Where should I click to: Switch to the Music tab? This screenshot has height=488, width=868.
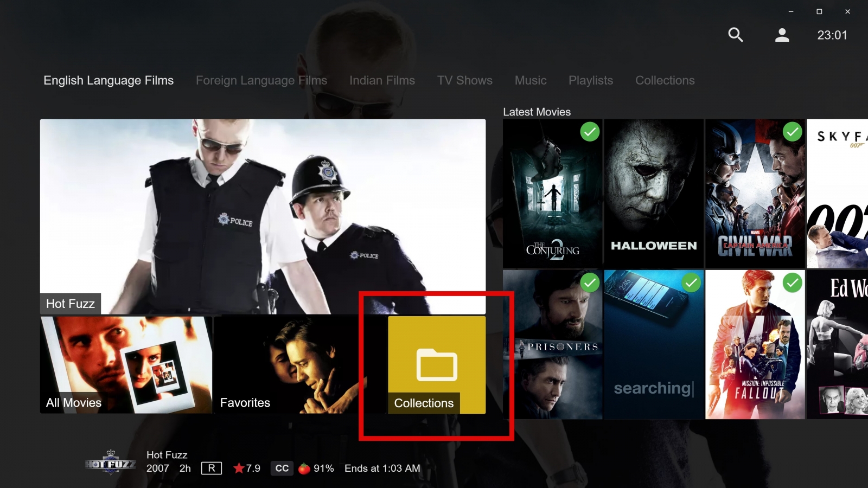tap(531, 80)
